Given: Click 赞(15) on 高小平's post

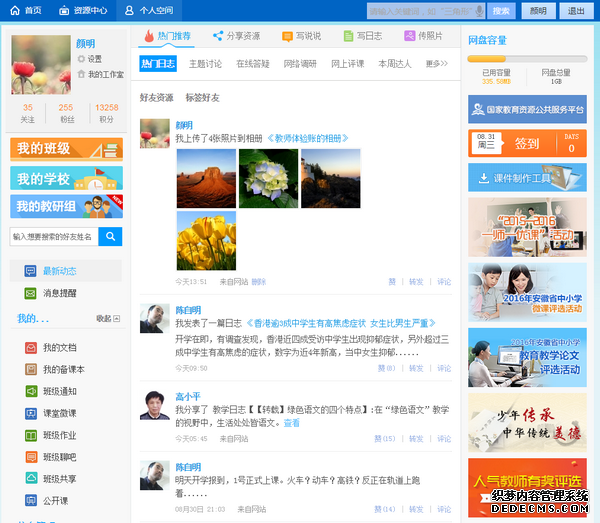Looking at the screenshot, I should point(385,439).
